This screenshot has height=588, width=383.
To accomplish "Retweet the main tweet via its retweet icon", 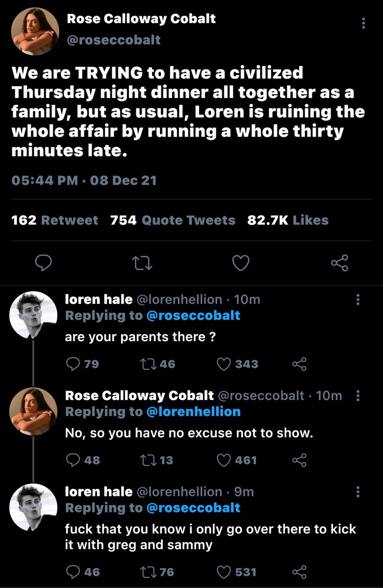I will (143, 264).
